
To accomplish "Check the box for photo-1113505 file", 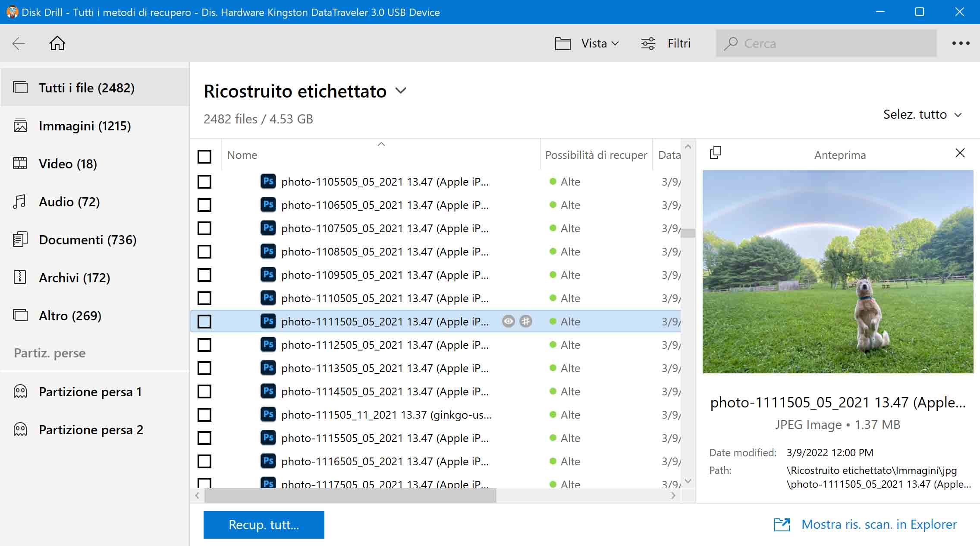I will pyautogui.click(x=204, y=368).
